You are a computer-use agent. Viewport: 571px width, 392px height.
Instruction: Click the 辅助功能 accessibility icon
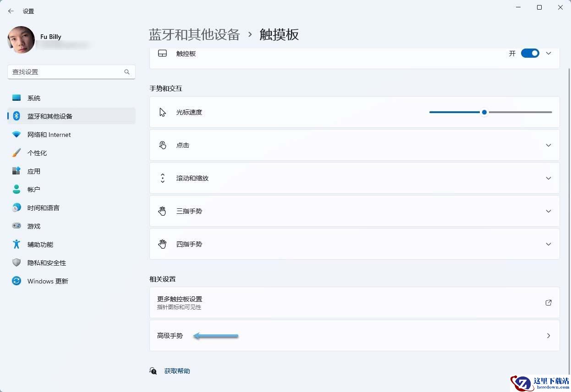[x=16, y=245]
